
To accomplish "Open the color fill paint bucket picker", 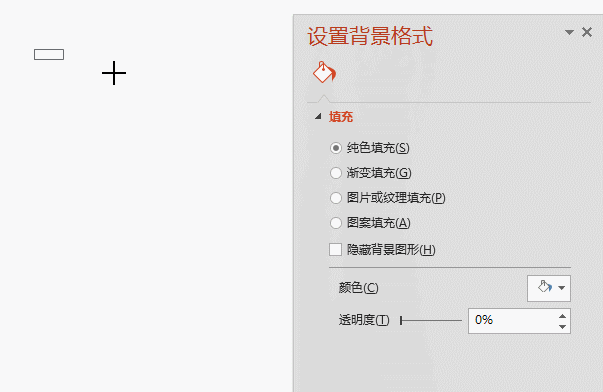I will 545,287.
